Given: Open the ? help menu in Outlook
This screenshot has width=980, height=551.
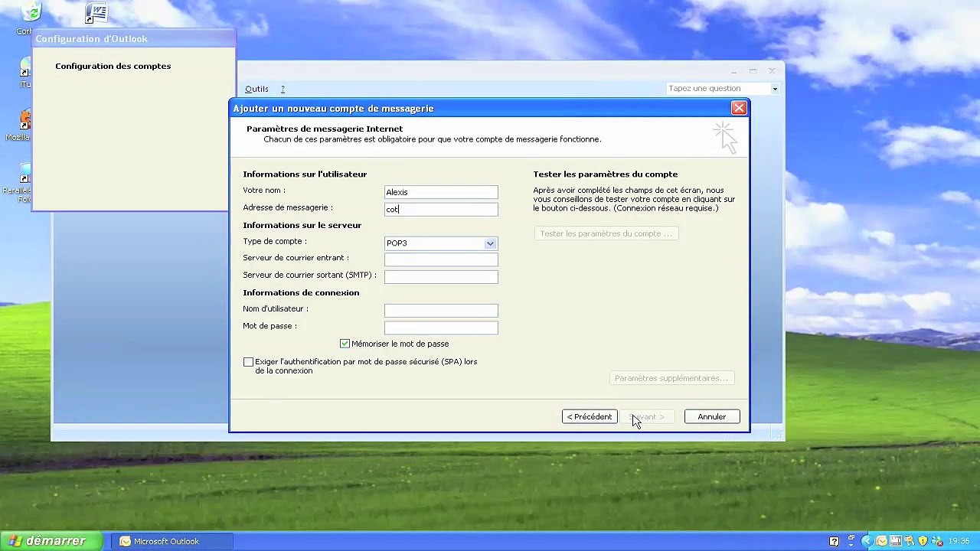Looking at the screenshot, I should point(283,89).
